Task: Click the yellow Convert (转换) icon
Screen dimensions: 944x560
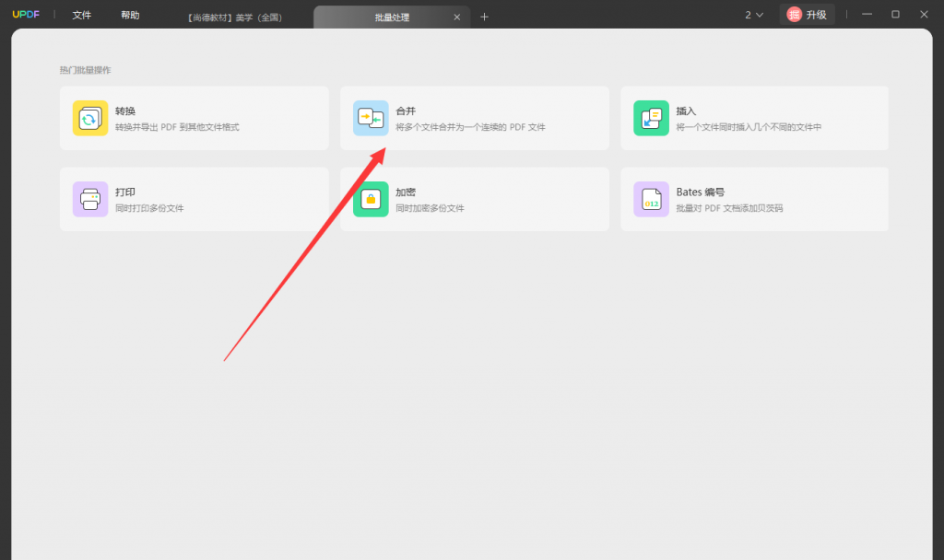Action: tap(90, 118)
